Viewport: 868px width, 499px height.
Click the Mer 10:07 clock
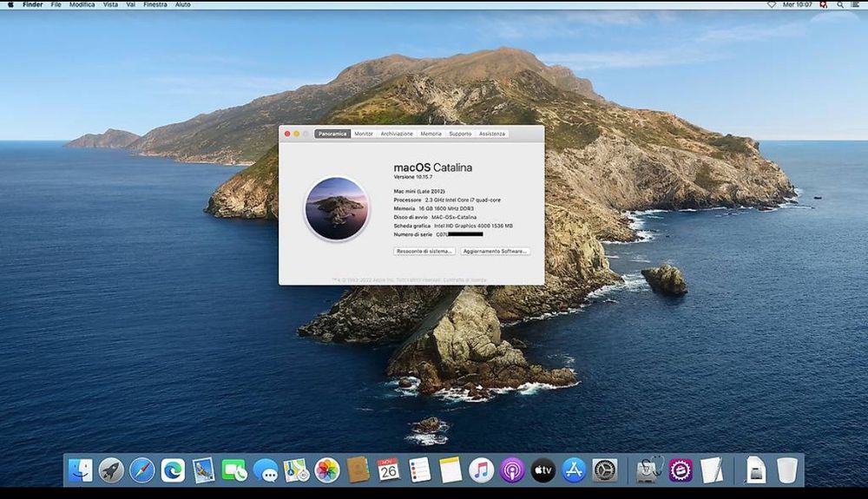797,4
